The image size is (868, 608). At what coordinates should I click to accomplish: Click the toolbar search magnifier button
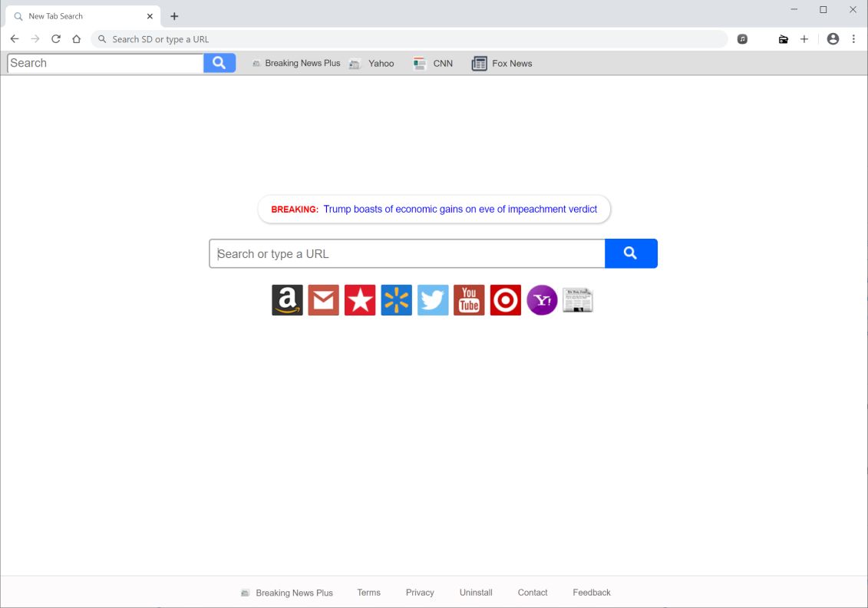click(219, 63)
